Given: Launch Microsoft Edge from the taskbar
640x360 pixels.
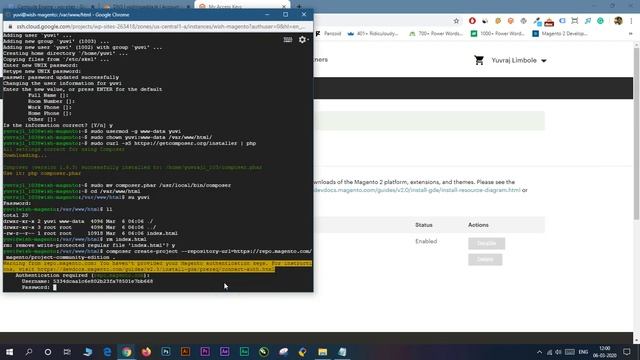Looking at the screenshot, I should (x=107, y=352).
